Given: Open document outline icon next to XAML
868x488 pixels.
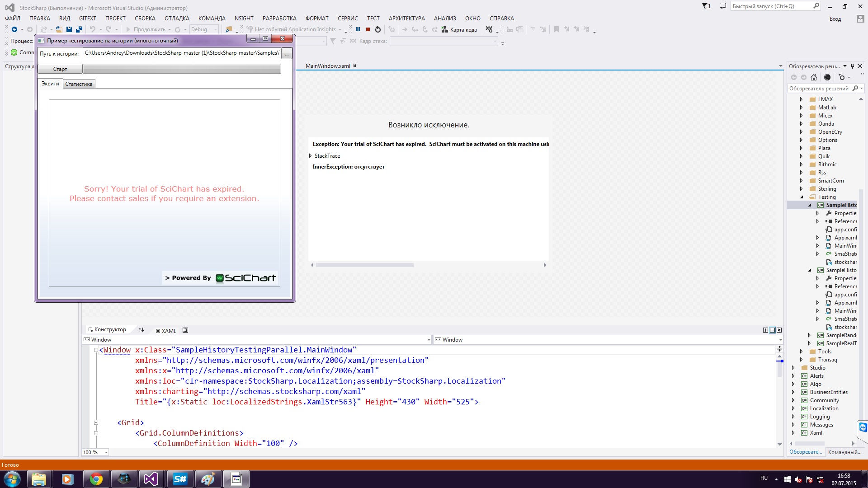Looking at the screenshot, I should click(185, 330).
